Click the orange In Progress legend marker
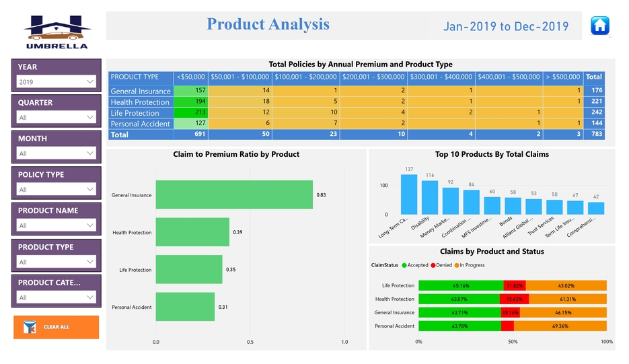629x364 pixels. (x=457, y=265)
